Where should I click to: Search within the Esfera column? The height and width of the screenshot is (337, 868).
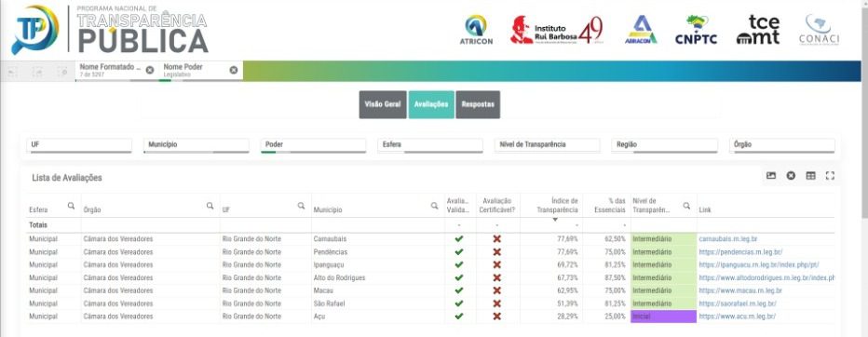[72, 206]
